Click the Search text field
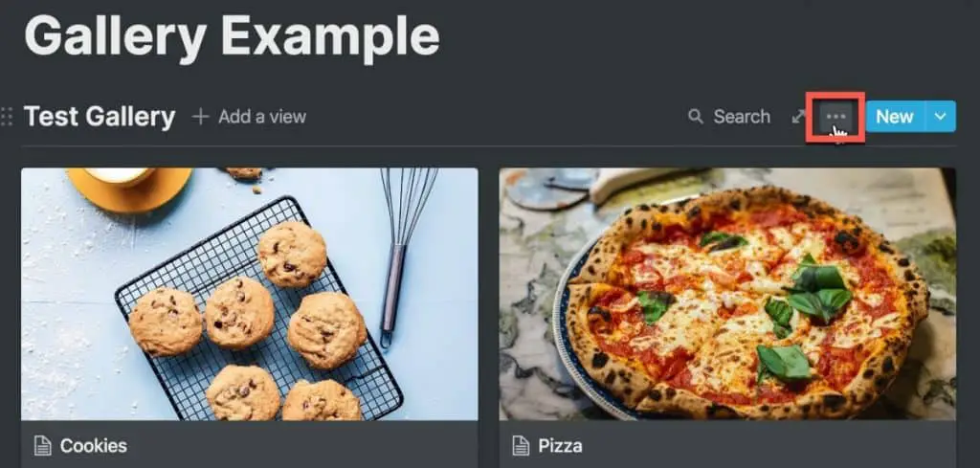The image size is (980, 468). click(742, 117)
